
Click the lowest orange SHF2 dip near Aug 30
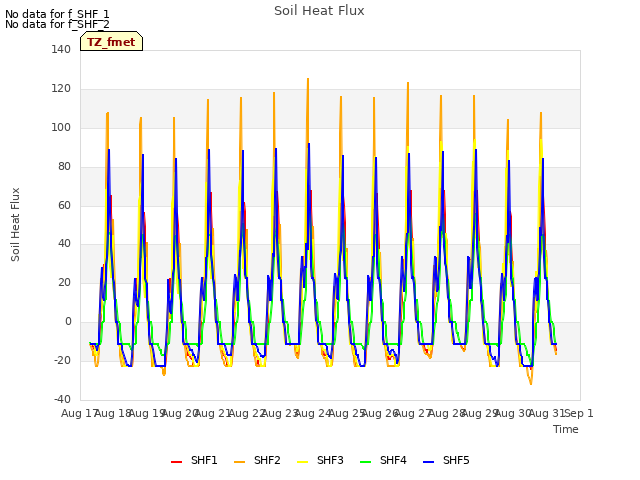[531, 384]
